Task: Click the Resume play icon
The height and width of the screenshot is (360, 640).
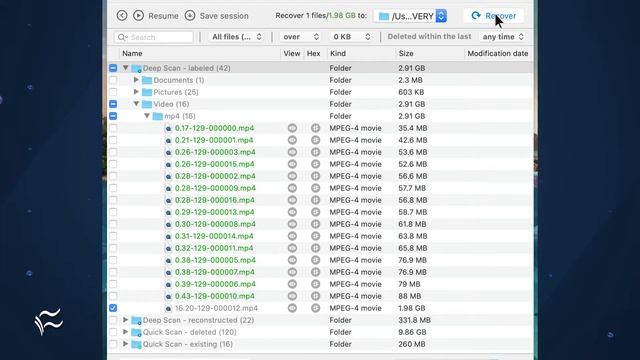Action: [x=139, y=16]
